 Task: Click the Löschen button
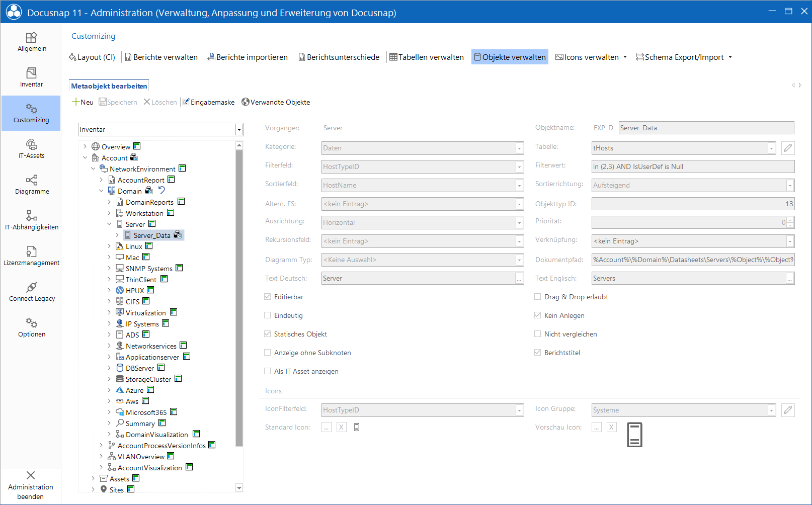[x=160, y=102]
